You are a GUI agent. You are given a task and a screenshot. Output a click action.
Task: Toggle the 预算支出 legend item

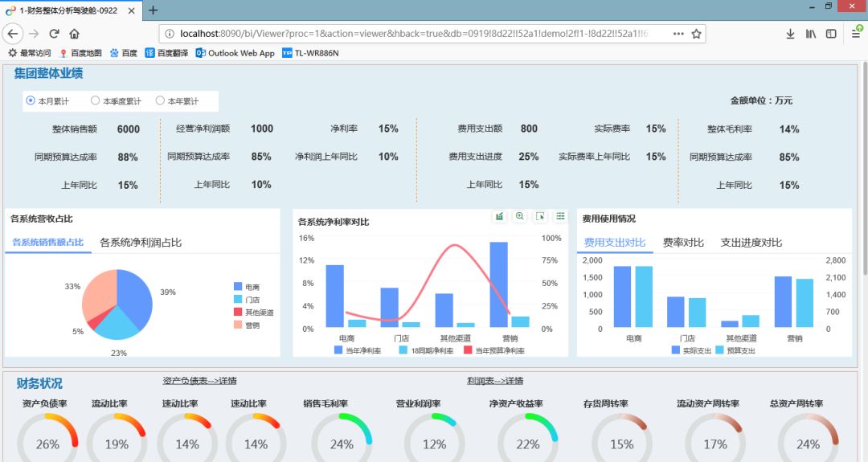coord(735,350)
